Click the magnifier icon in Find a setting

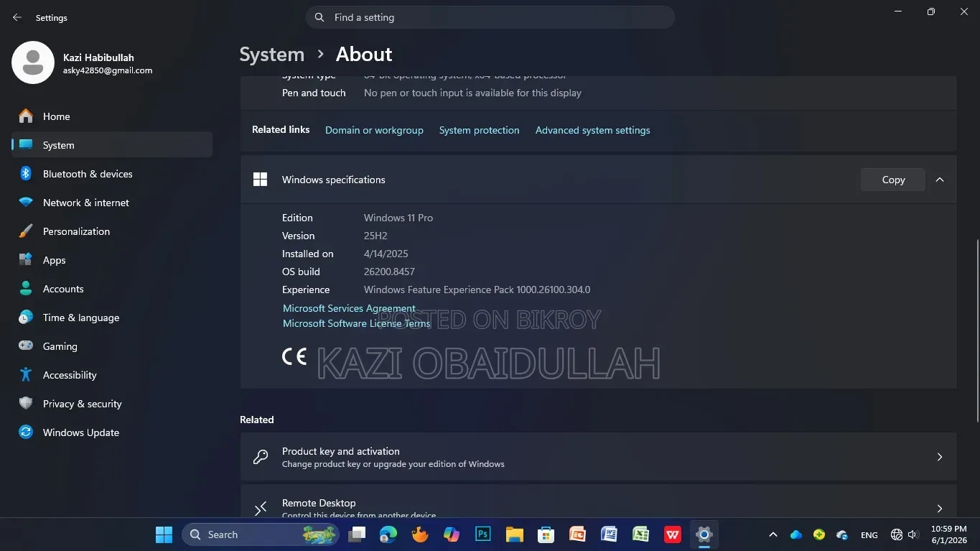click(x=319, y=17)
